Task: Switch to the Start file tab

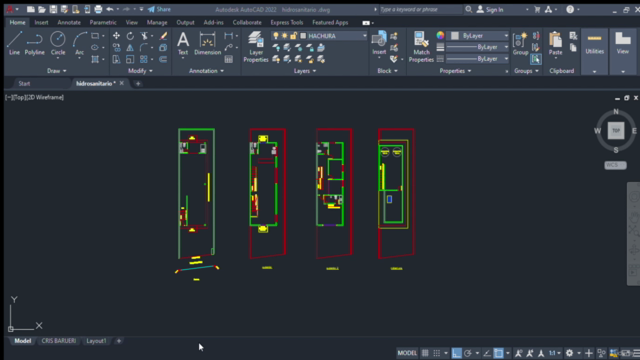Action: coord(24,83)
